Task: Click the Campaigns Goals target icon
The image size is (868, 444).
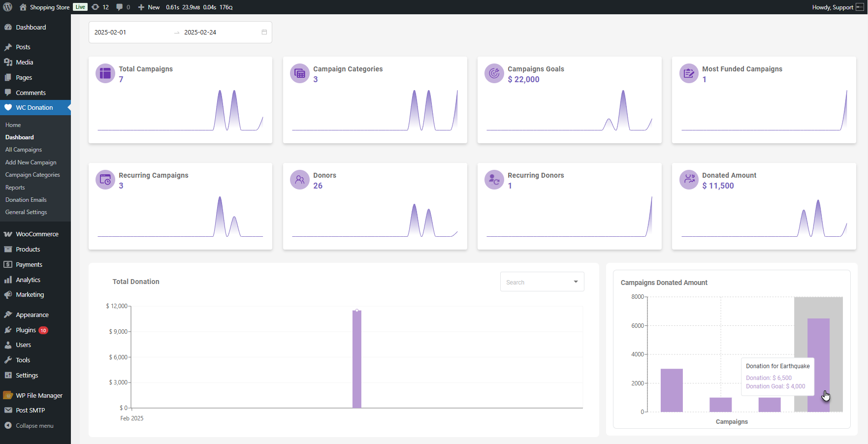Action: click(x=494, y=73)
